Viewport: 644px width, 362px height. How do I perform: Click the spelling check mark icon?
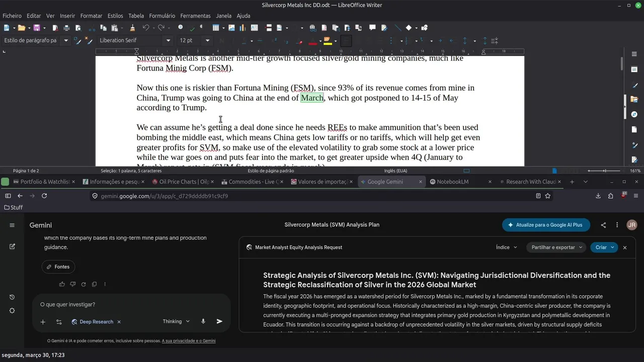point(192,29)
